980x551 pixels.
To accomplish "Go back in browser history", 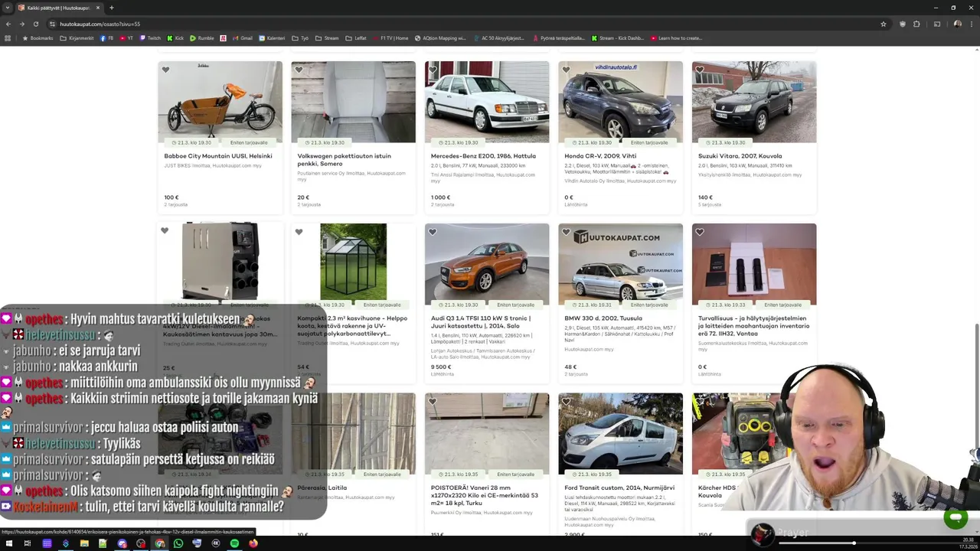I will (9, 24).
